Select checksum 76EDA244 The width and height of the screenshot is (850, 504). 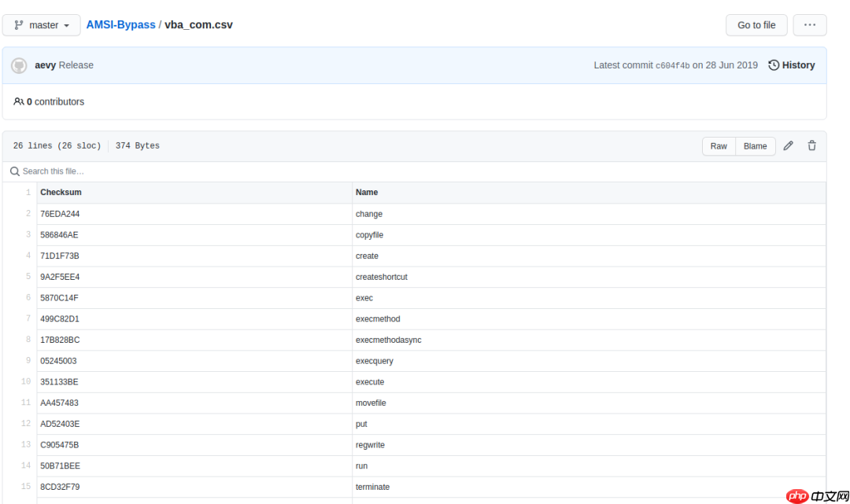coord(60,214)
